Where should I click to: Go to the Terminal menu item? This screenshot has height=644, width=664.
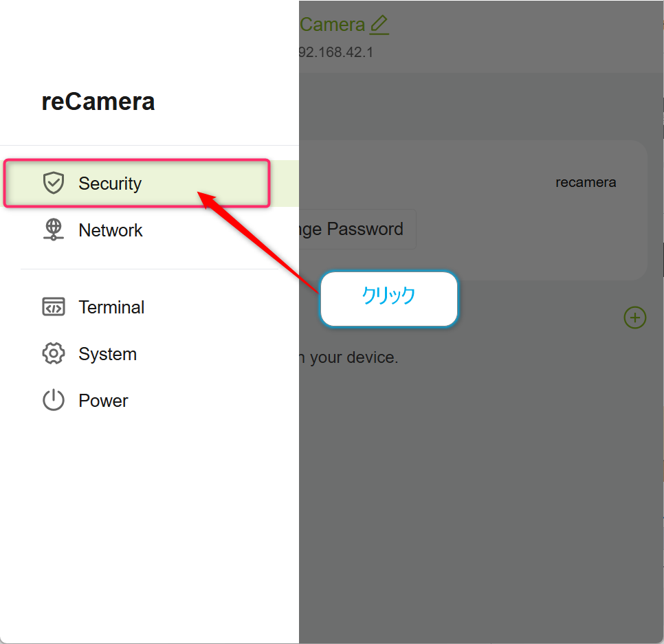tap(111, 307)
